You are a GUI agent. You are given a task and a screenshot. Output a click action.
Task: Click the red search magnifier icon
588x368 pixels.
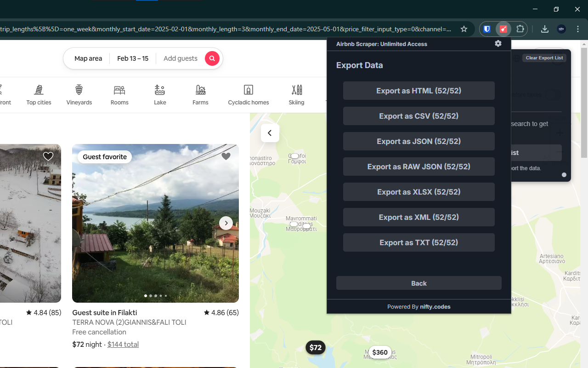pos(212,58)
